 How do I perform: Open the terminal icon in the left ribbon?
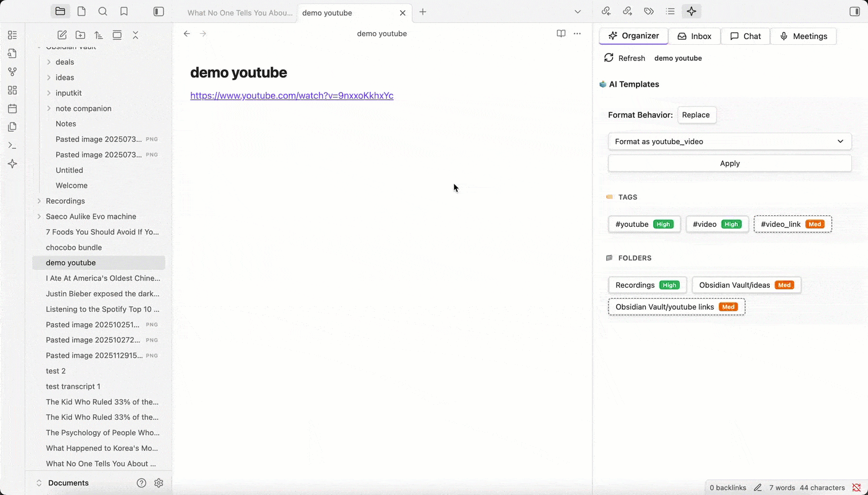(x=12, y=145)
